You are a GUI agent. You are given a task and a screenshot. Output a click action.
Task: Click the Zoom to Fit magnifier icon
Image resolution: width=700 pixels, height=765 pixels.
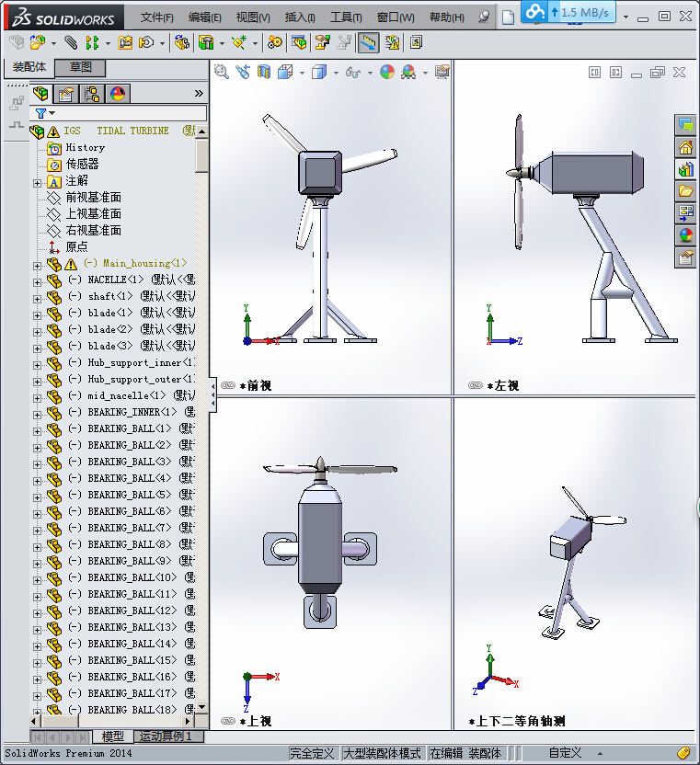point(221,72)
